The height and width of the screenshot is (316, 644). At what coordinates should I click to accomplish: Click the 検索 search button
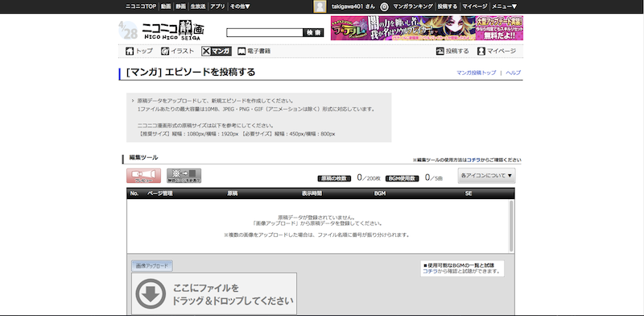coord(313,33)
